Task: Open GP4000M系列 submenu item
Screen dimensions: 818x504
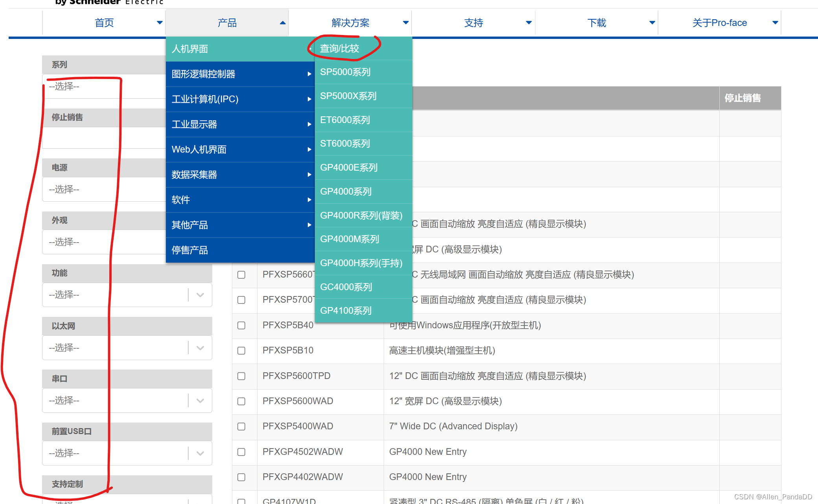Action: click(x=363, y=239)
